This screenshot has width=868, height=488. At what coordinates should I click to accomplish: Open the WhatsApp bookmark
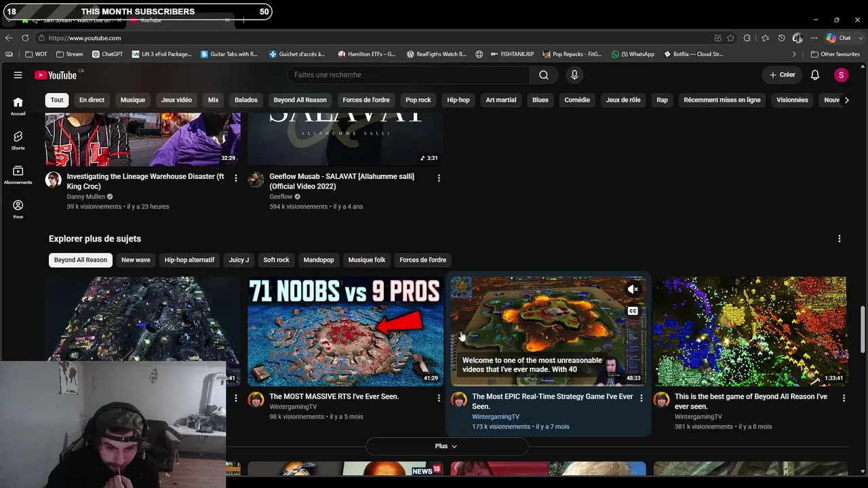633,54
